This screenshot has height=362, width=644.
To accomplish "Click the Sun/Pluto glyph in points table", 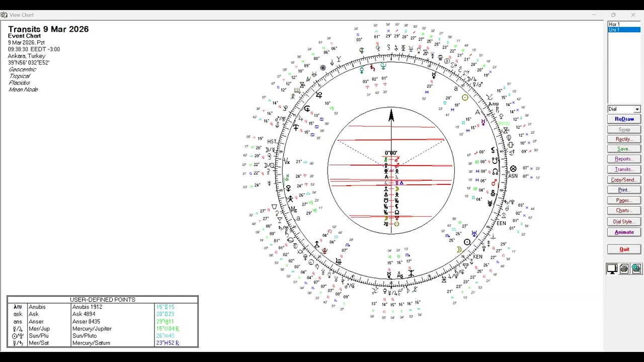I will (x=18, y=336).
